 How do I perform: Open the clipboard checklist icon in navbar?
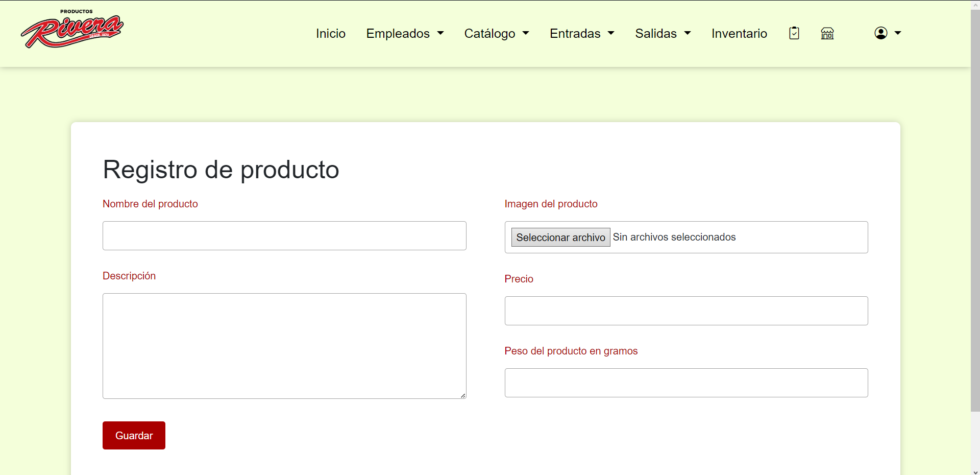pos(794,33)
